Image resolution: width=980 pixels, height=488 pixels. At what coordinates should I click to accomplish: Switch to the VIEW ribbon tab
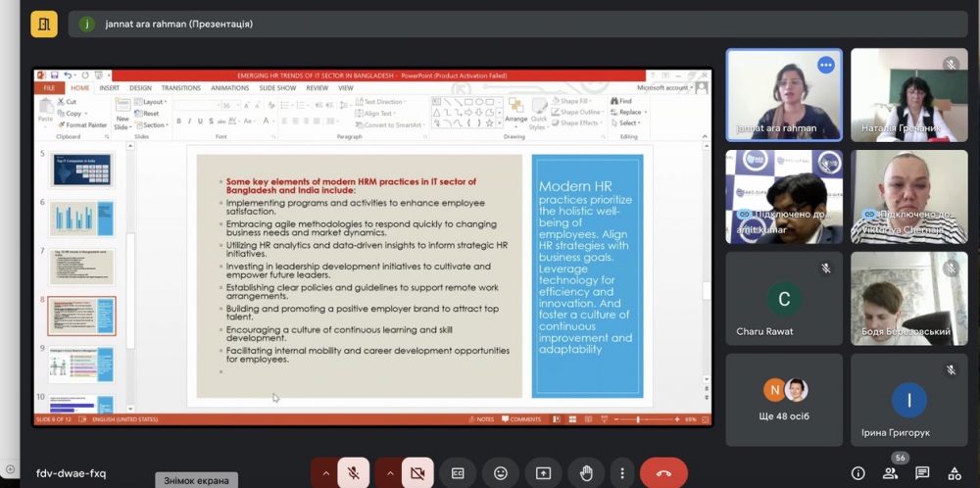pos(346,88)
